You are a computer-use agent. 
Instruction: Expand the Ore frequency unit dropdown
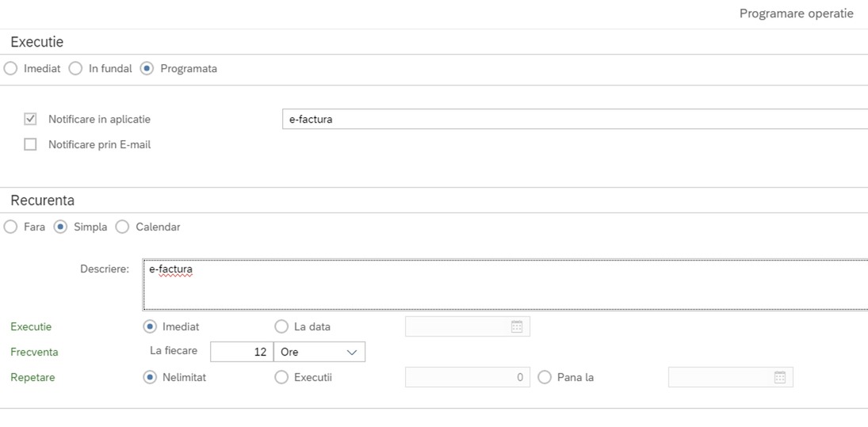(319, 352)
